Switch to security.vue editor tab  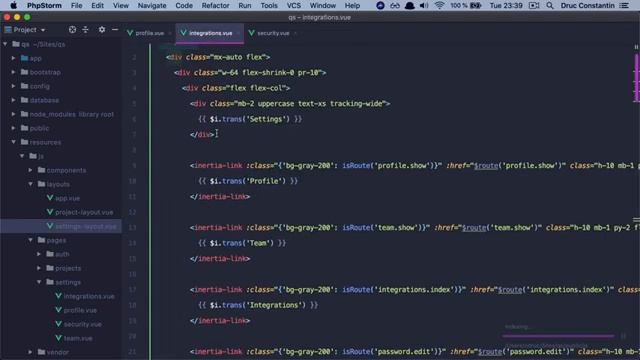[x=273, y=33]
